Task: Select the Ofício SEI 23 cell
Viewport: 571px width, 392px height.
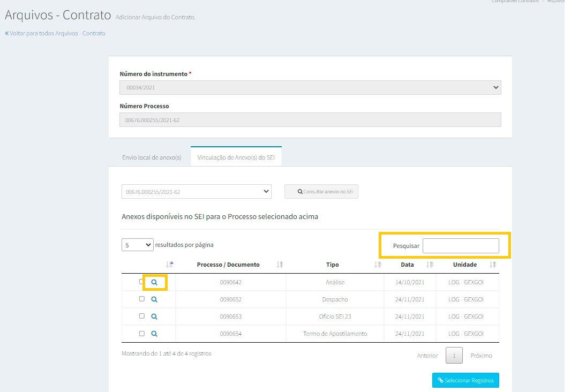Action: [335, 316]
